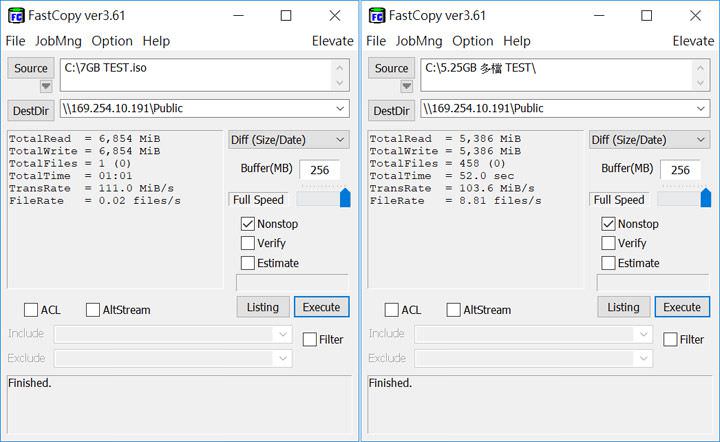Maximize the right FastCopy window
Image resolution: width=720 pixels, height=442 pixels.
pyautogui.click(x=646, y=16)
